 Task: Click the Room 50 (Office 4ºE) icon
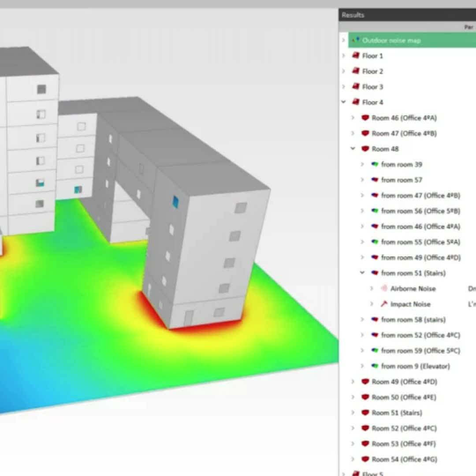365,397
